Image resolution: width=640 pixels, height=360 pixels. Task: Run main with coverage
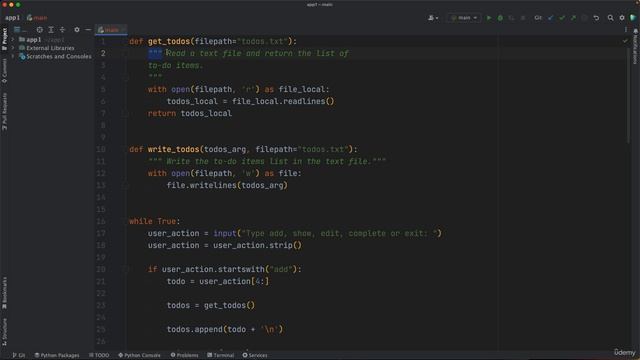coord(511,18)
